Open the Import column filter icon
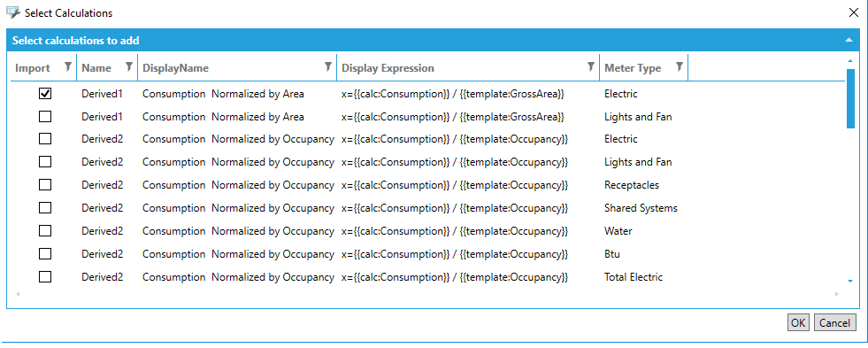 [68, 67]
